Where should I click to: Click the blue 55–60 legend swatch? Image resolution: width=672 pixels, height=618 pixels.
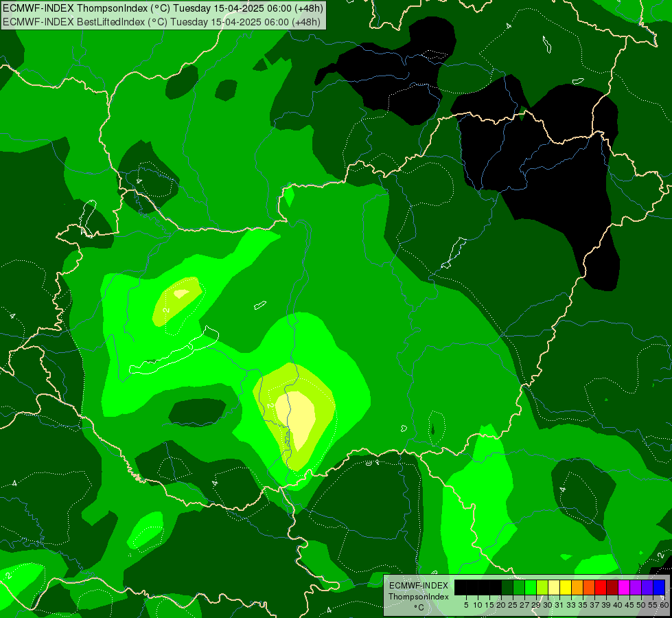(x=659, y=587)
